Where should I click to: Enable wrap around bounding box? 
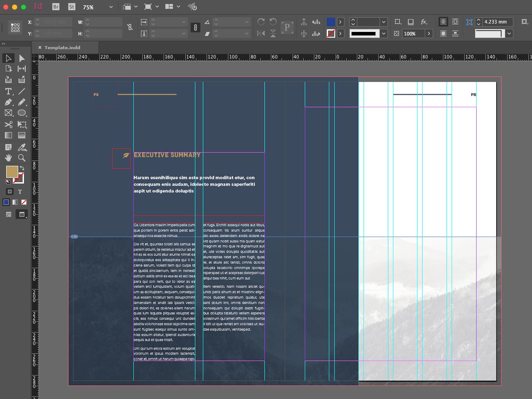point(455,22)
